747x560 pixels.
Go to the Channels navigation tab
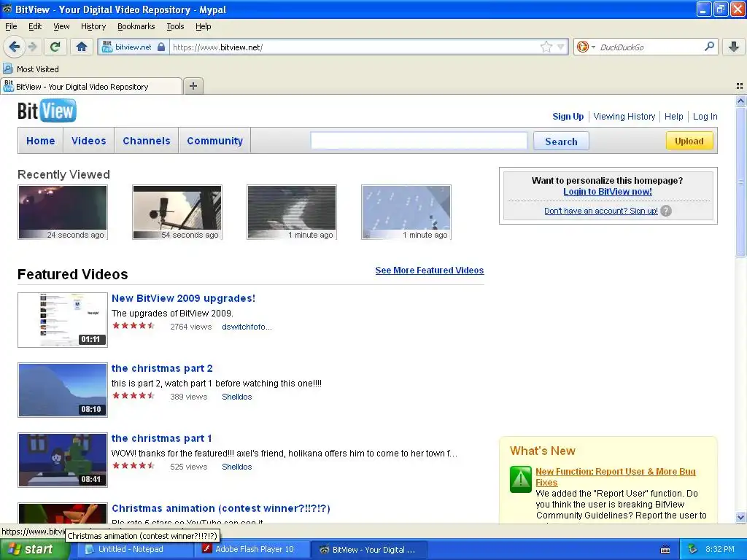(x=146, y=141)
